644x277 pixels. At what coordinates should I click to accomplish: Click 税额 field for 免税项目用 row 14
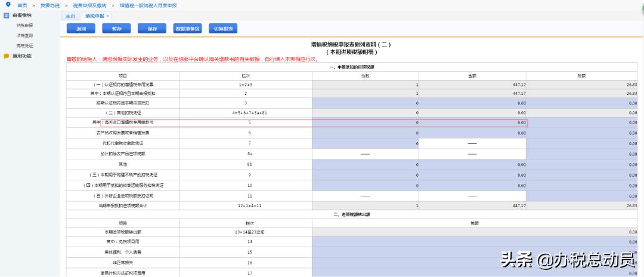click(475, 242)
